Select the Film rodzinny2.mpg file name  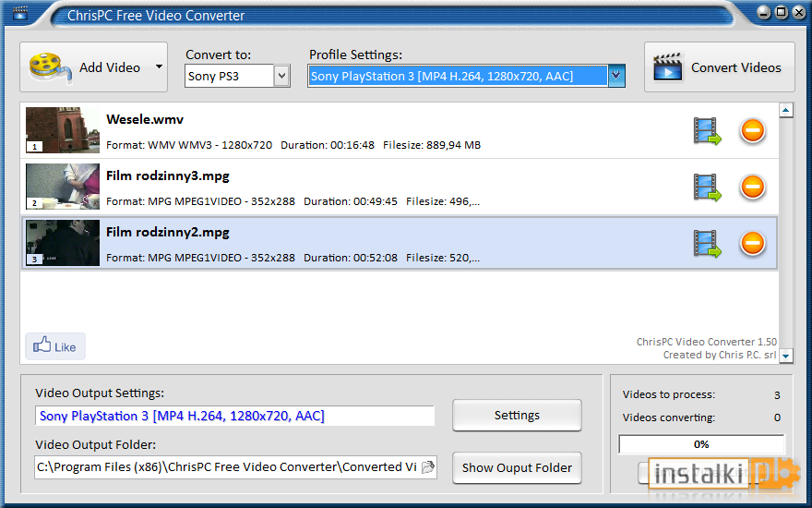pyautogui.click(x=168, y=232)
